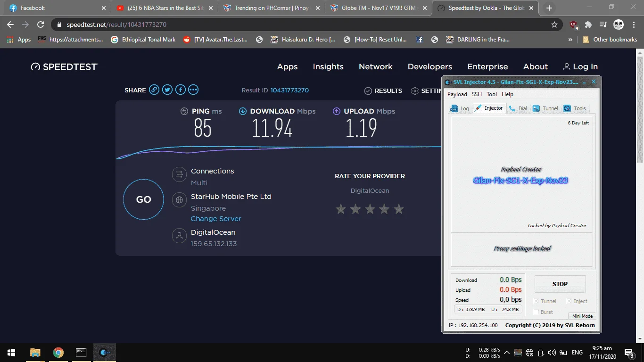Image resolution: width=644 pixels, height=362 pixels.
Task: Open the Payload menu
Action: (x=457, y=94)
